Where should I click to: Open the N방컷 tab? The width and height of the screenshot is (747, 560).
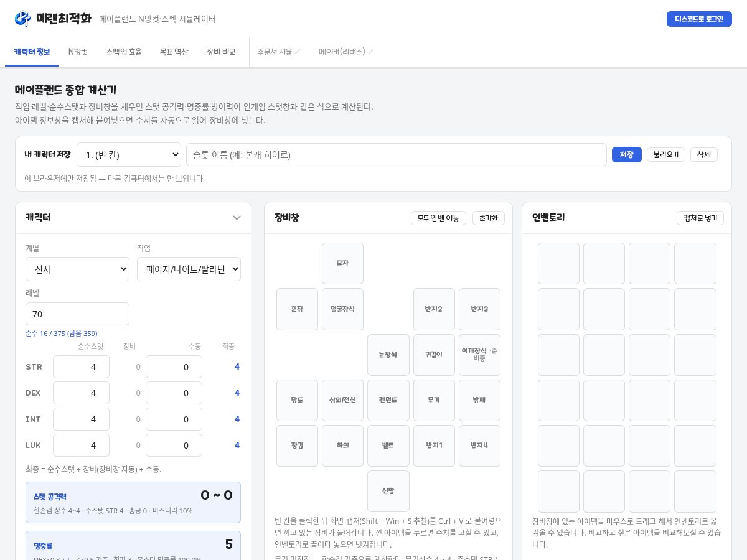tap(78, 52)
